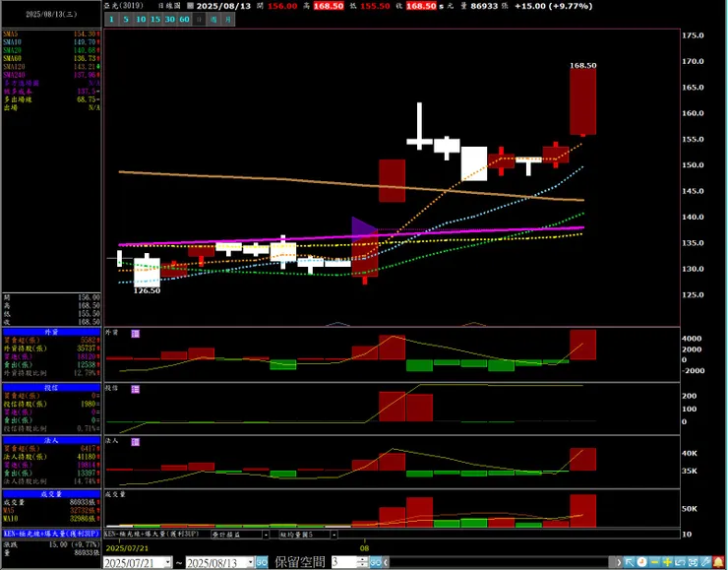Click the fit-to-screen capture icon
This screenshot has height=570, width=728.
pos(693,562)
